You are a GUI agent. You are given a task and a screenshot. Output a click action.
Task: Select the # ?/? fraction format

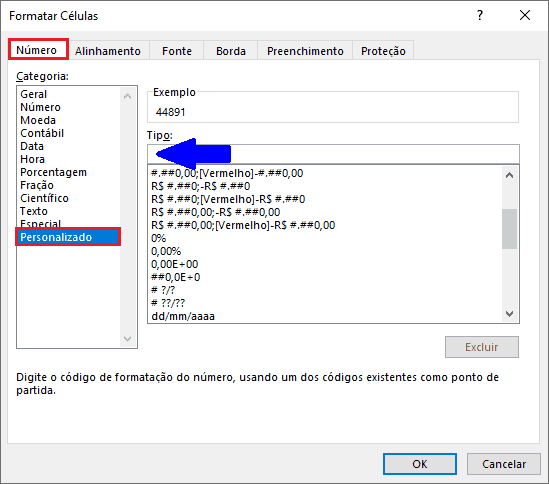tap(325, 290)
